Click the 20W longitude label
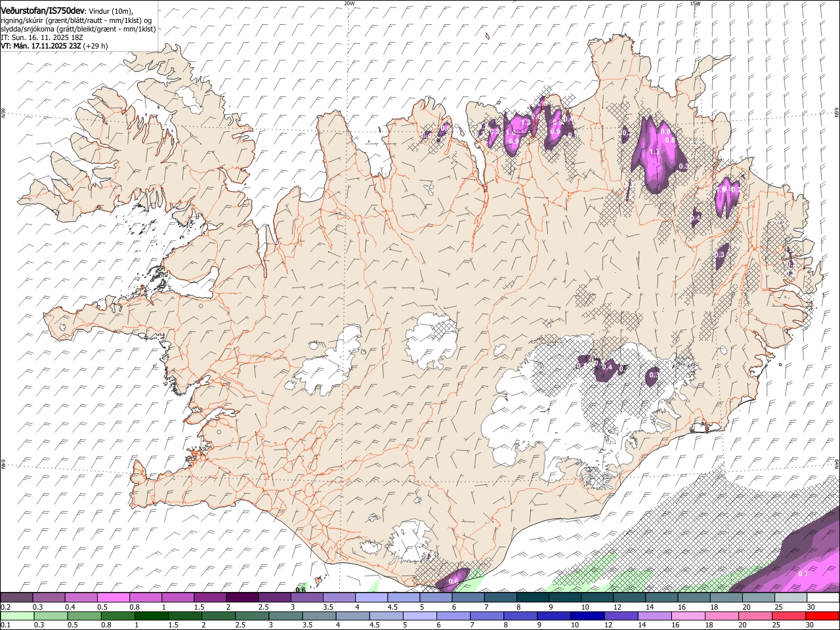 [349, 3]
